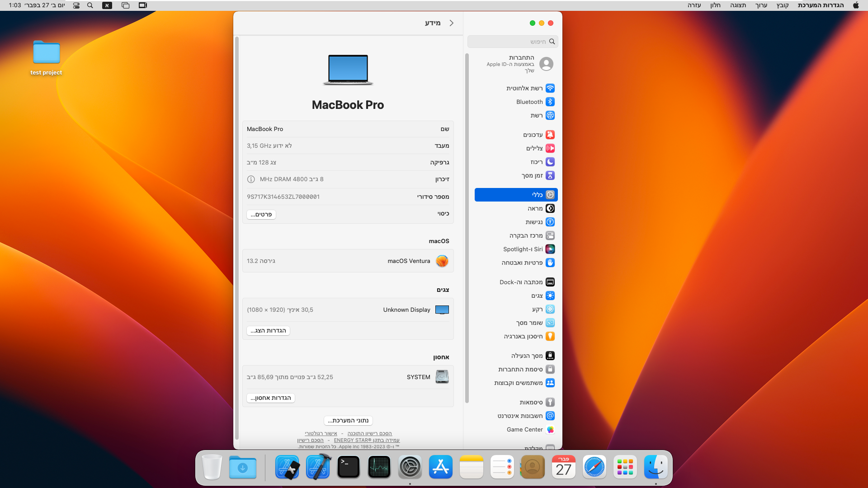Open Bluetooth settings icon
Image resolution: width=868 pixels, height=488 pixels.
tap(550, 102)
